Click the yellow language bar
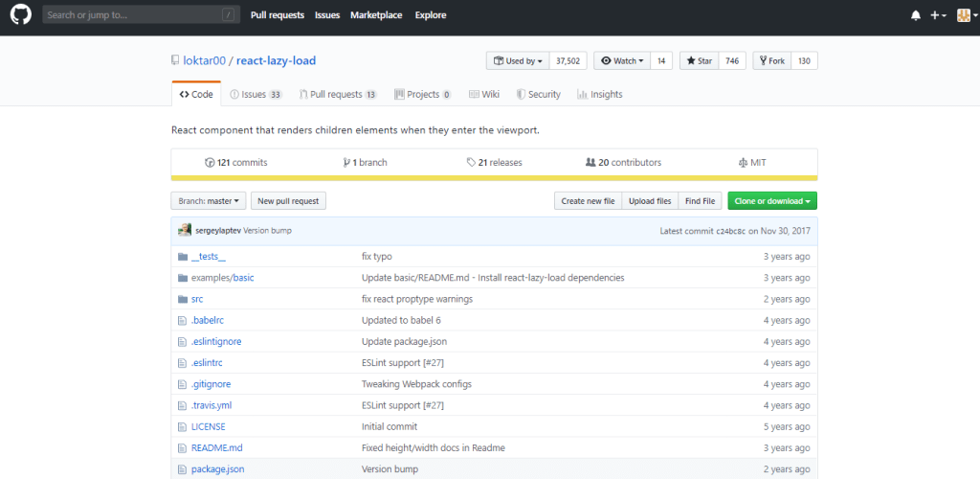980x479 pixels. pos(494,178)
